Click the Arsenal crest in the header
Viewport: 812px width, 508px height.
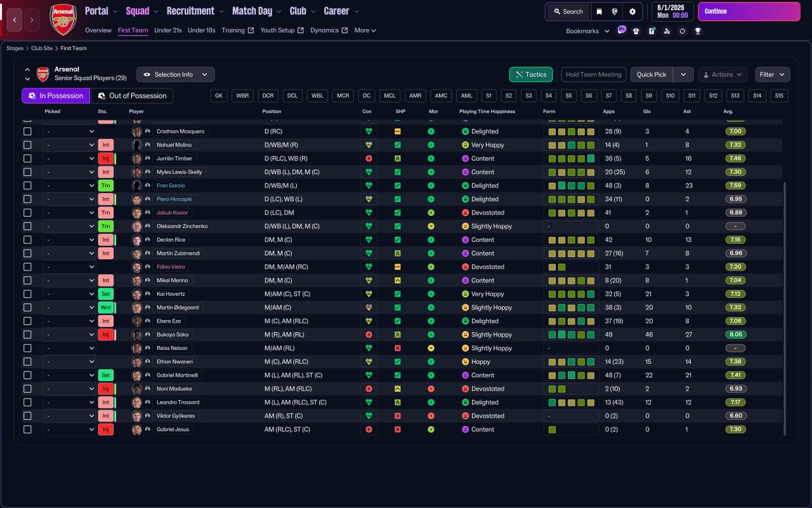(63, 20)
